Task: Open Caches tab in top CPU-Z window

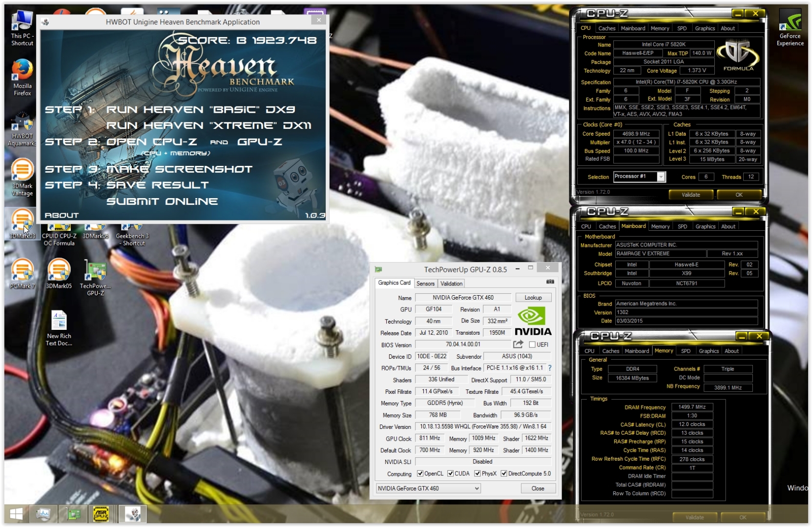Action: point(606,28)
